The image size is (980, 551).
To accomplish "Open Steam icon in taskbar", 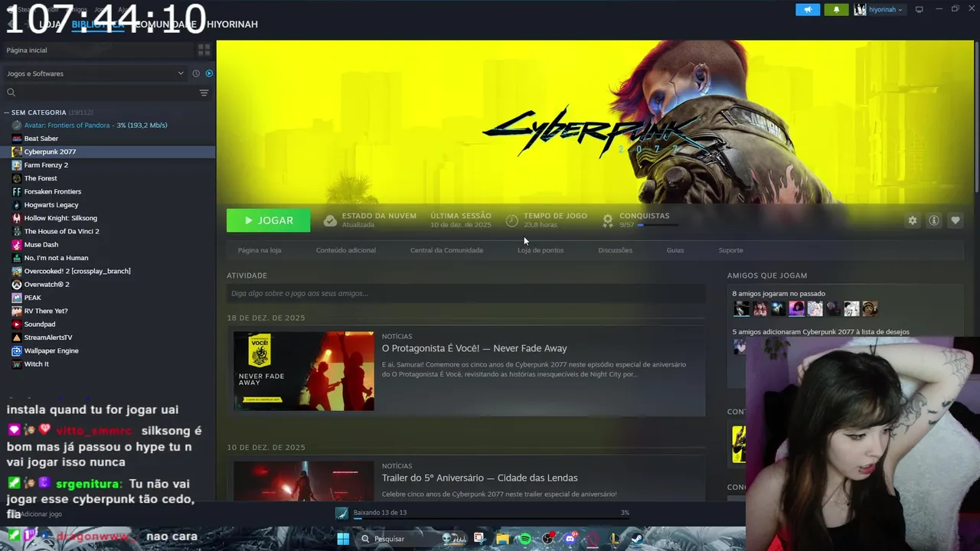I will (x=636, y=539).
